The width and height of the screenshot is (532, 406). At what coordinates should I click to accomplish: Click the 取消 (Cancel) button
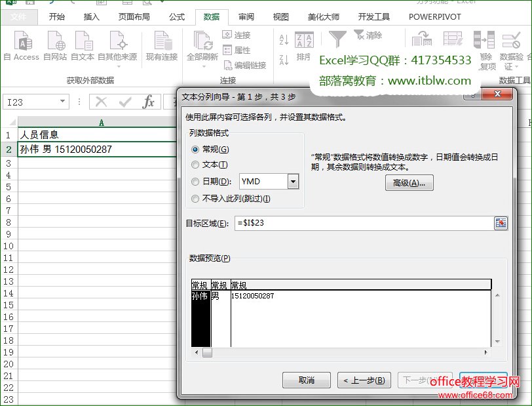[x=305, y=381]
